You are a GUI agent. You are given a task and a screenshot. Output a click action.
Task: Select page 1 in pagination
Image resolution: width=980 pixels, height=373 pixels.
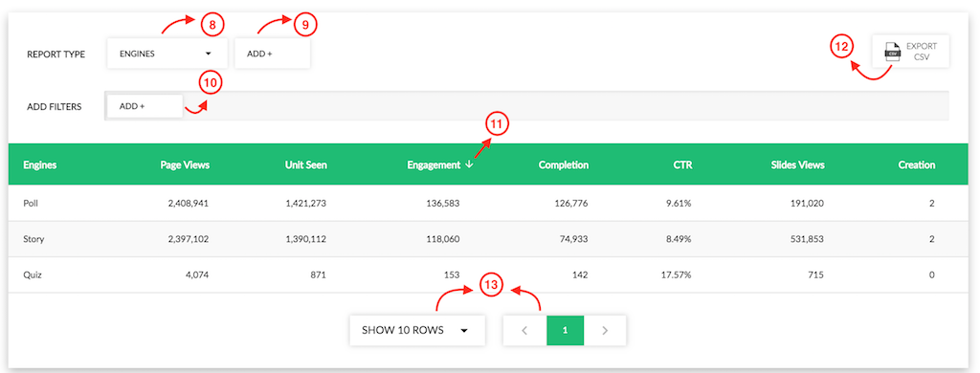click(565, 331)
